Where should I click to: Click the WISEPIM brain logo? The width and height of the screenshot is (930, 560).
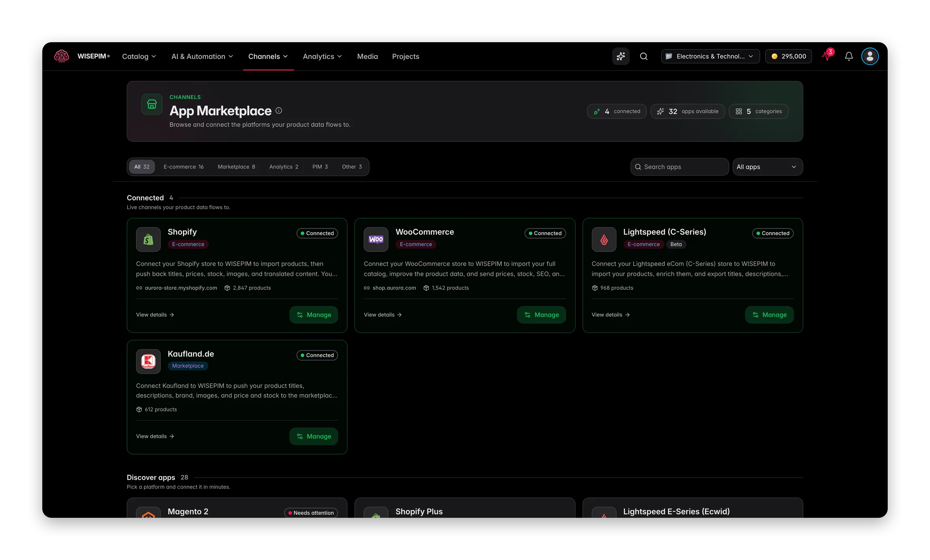point(62,56)
